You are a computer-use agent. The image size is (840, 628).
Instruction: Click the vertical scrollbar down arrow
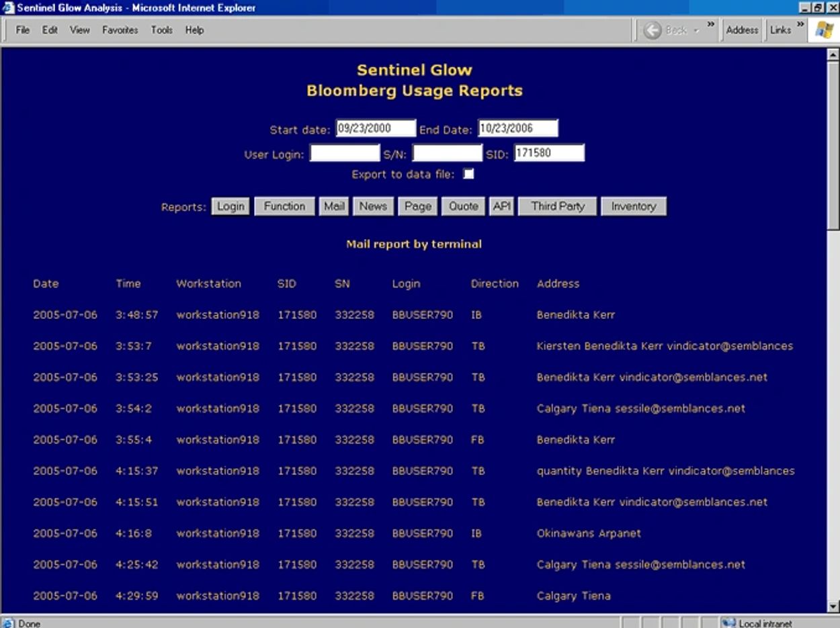point(833,606)
